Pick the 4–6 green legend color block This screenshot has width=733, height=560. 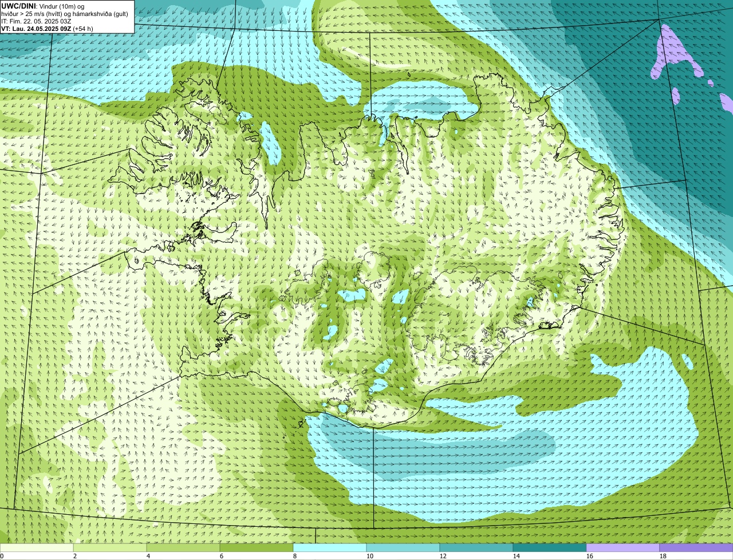(183, 547)
